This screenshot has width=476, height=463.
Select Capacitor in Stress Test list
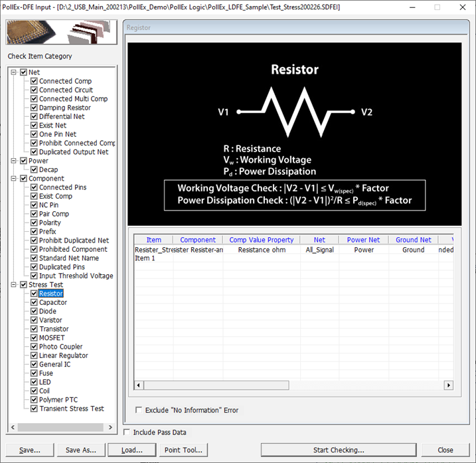click(52, 302)
